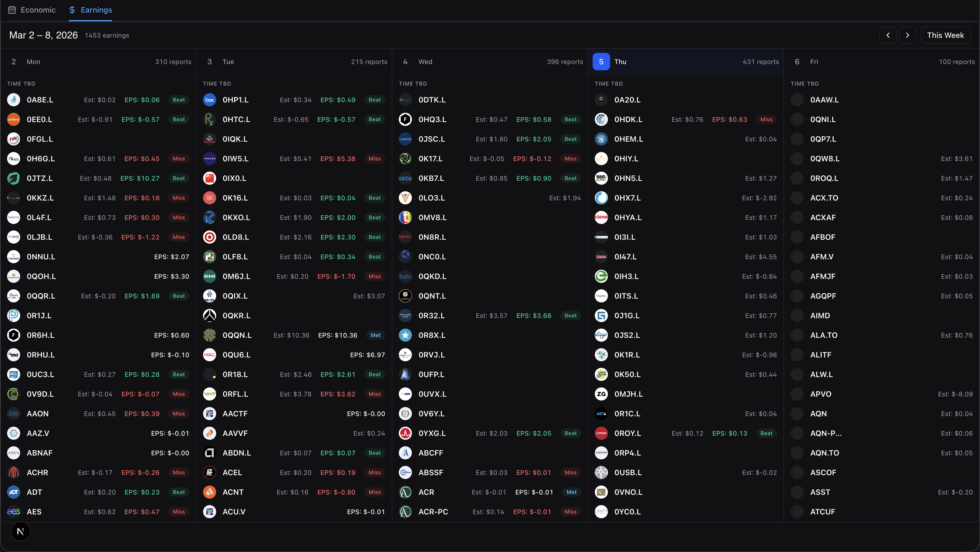This screenshot has height=552, width=980.
Task: Go to previous week with left chevron
Action: click(888, 35)
